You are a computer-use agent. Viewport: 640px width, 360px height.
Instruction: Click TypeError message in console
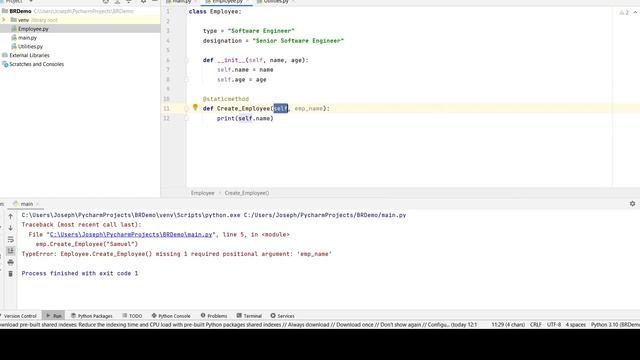177,254
